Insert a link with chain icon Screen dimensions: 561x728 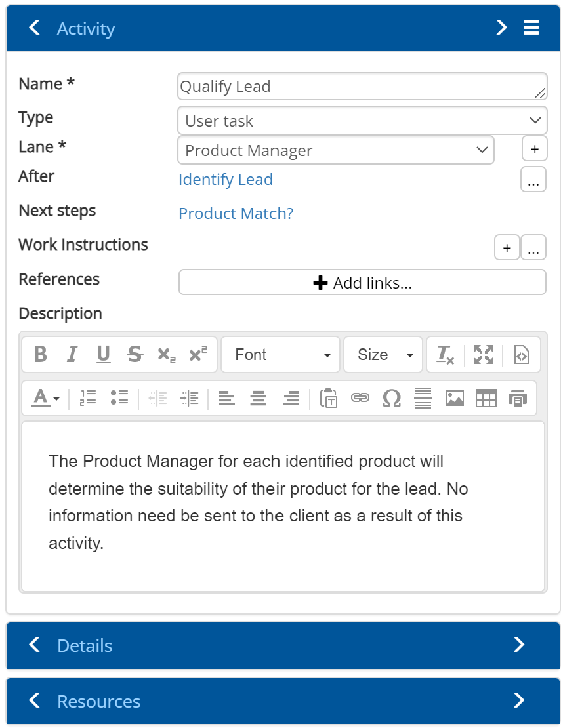(x=360, y=398)
